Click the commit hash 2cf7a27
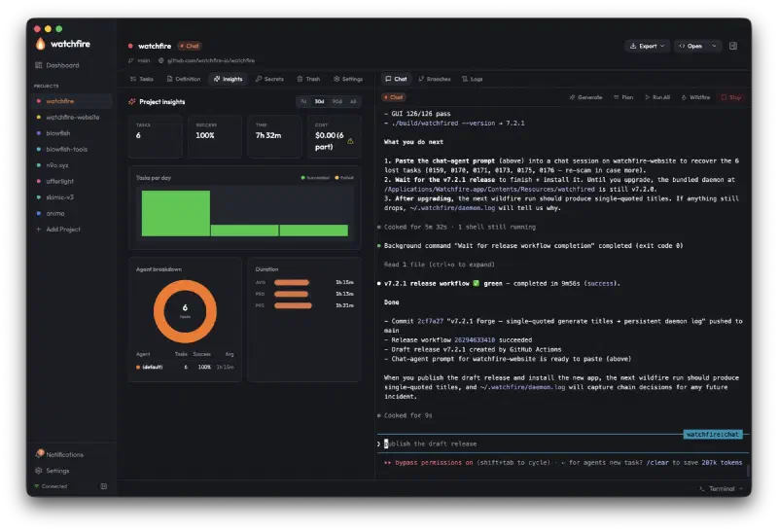This screenshot has width=778, height=532. (x=430, y=321)
